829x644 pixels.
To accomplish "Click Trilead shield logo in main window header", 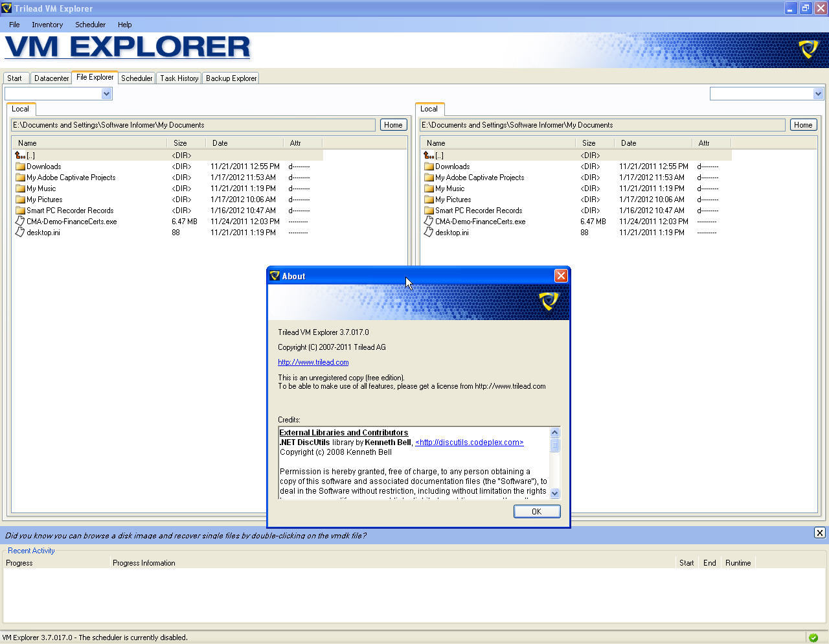I will (x=808, y=49).
